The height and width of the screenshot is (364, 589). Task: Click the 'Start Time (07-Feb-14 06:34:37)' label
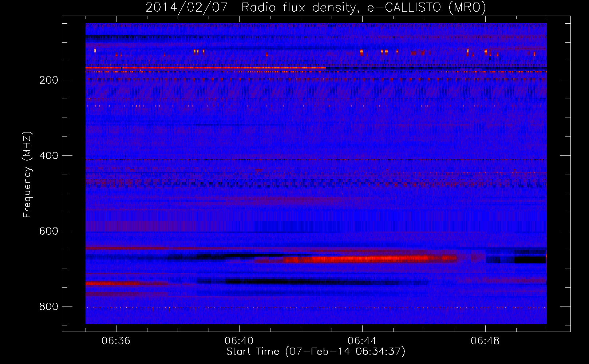(316, 352)
